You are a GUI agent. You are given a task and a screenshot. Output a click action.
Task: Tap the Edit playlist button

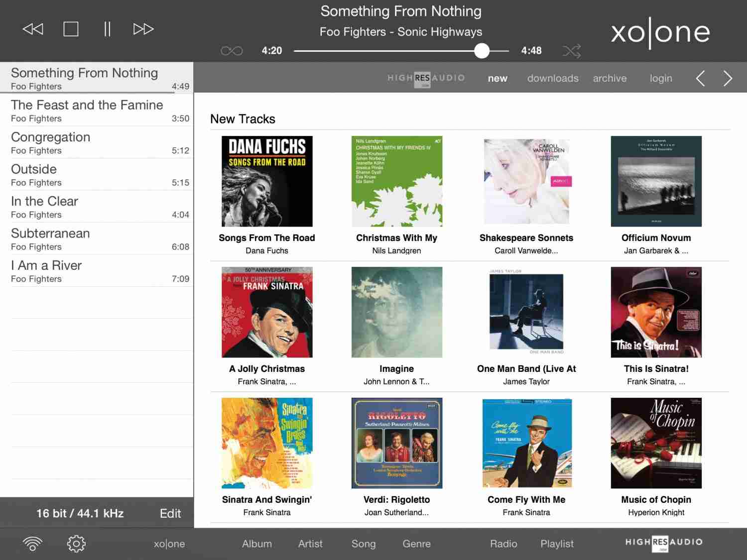click(170, 513)
